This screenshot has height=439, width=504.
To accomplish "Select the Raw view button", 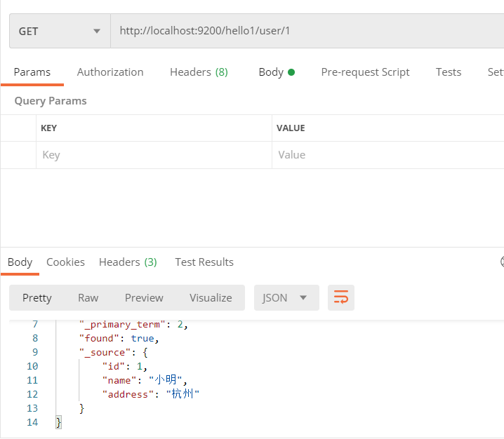I will 88,298.
